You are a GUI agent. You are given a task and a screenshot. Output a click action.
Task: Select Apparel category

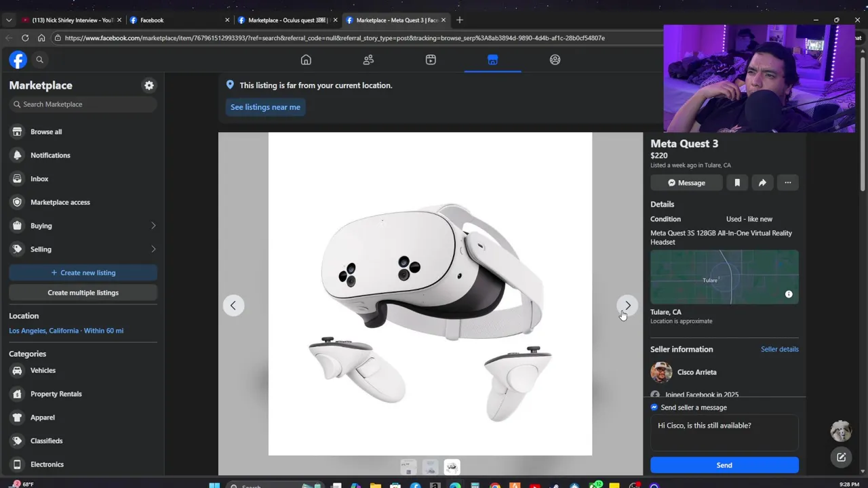coord(83,418)
